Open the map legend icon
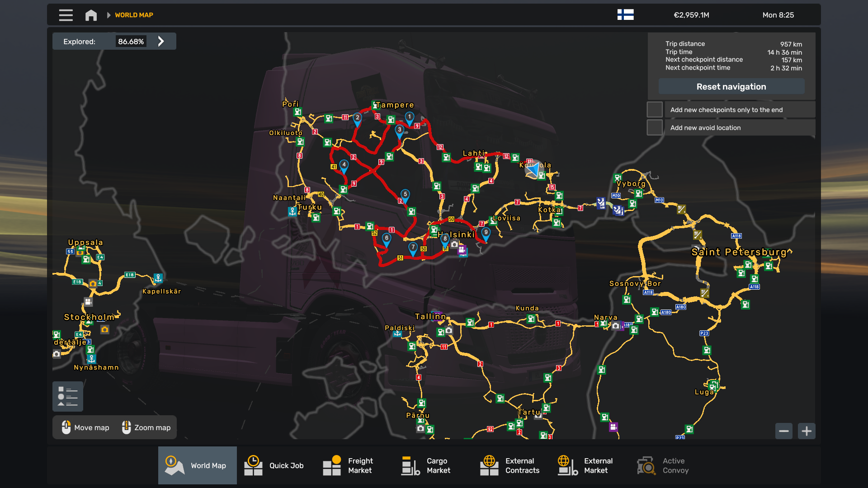The height and width of the screenshot is (488, 868). [x=68, y=396]
